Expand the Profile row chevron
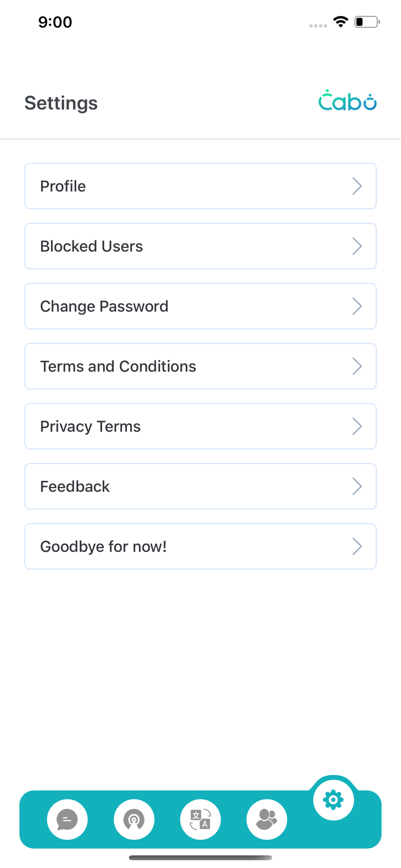Screen dimensions: 401x868 (x=357, y=186)
